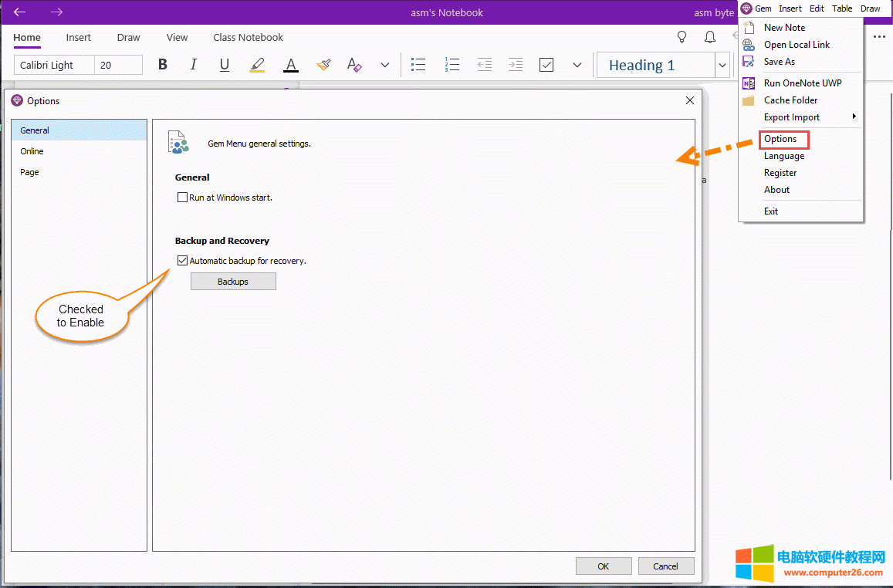Insert a numbered list
This screenshot has height=588, width=893.
pos(452,65)
